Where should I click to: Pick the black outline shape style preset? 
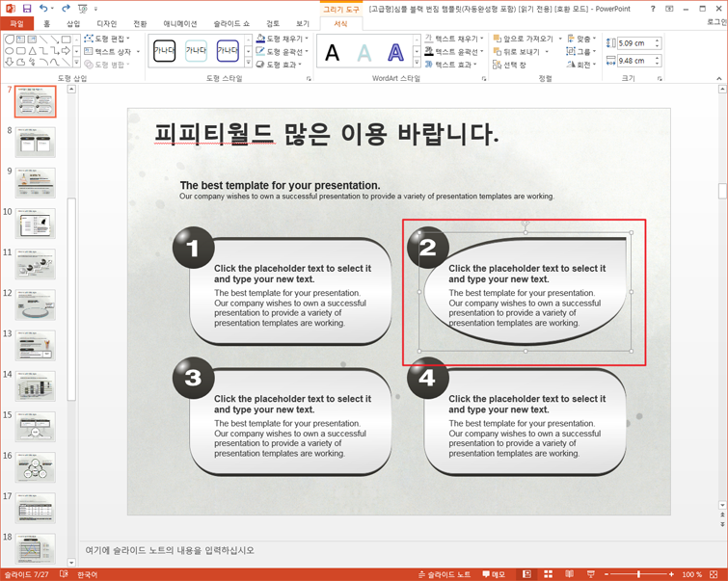[164, 50]
